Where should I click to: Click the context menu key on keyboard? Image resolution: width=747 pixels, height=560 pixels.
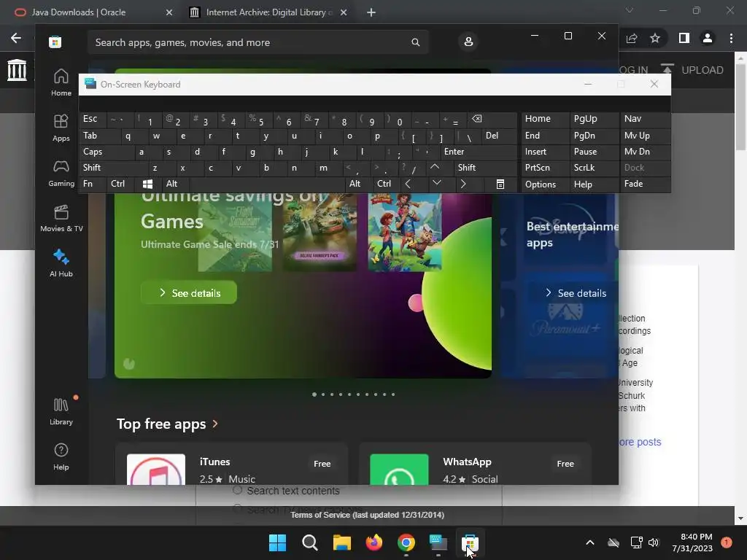tap(500, 184)
